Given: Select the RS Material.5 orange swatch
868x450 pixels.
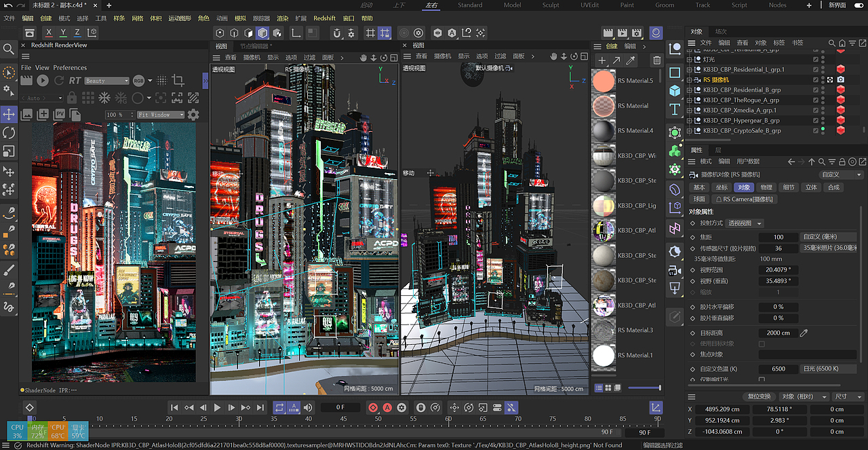Looking at the screenshot, I should point(603,81).
